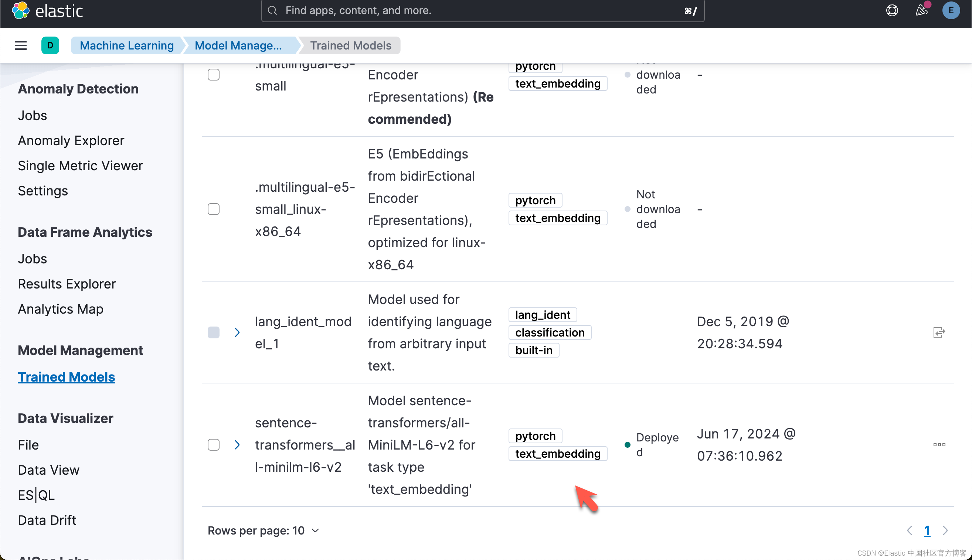Open Trained Models sidebar link
972x560 pixels.
67,377
